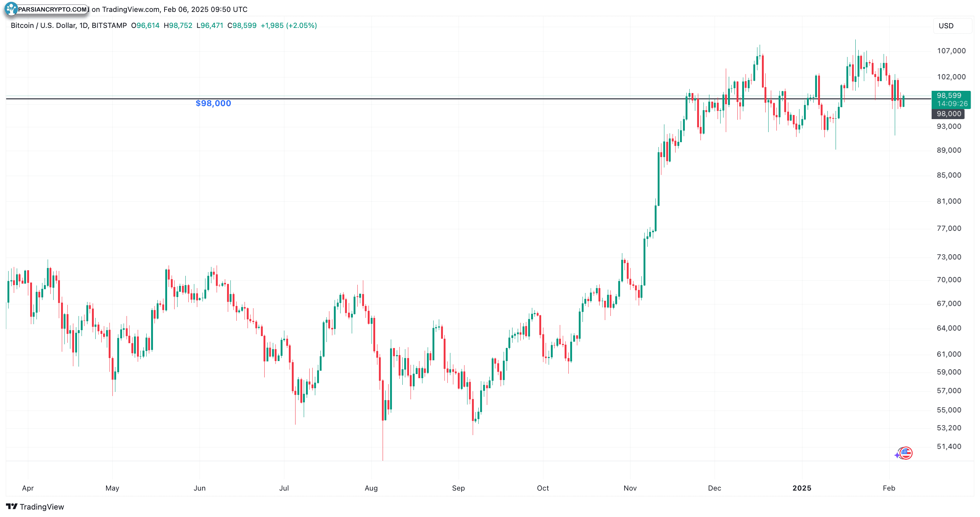Click the Jul label on time axis

click(x=284, y=488)
